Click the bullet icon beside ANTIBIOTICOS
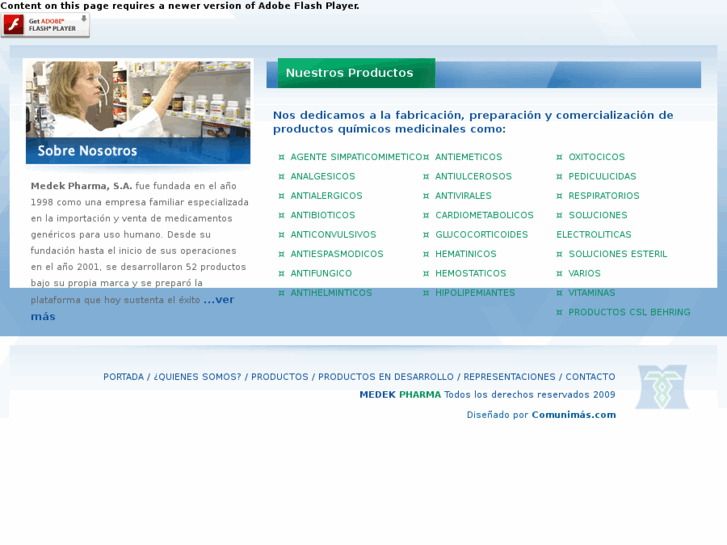The width and height of the screenshot is (727, 545). tap(281, 216)
